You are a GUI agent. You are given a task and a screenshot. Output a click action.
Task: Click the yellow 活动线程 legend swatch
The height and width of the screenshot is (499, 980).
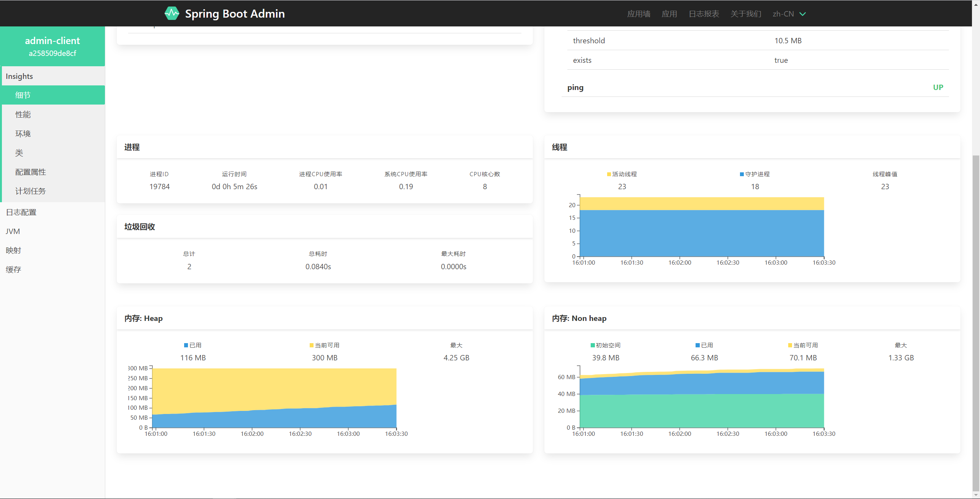tap(609, 174)
